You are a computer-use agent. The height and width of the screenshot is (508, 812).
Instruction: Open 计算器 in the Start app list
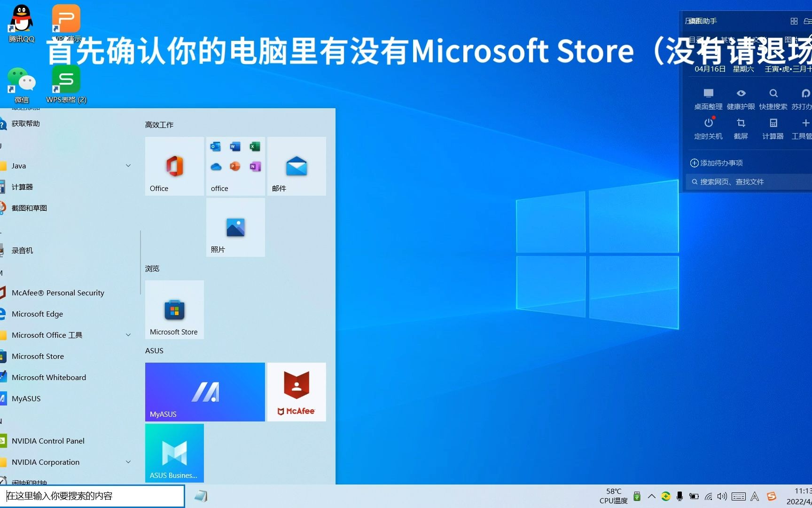[x=68, y=187]
